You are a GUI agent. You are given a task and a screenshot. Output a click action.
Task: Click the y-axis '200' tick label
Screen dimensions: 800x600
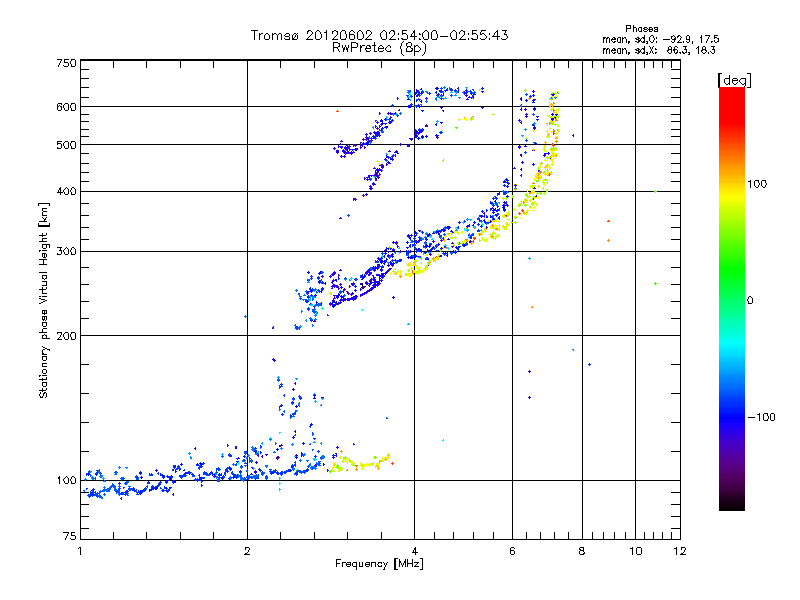point(67,336)
